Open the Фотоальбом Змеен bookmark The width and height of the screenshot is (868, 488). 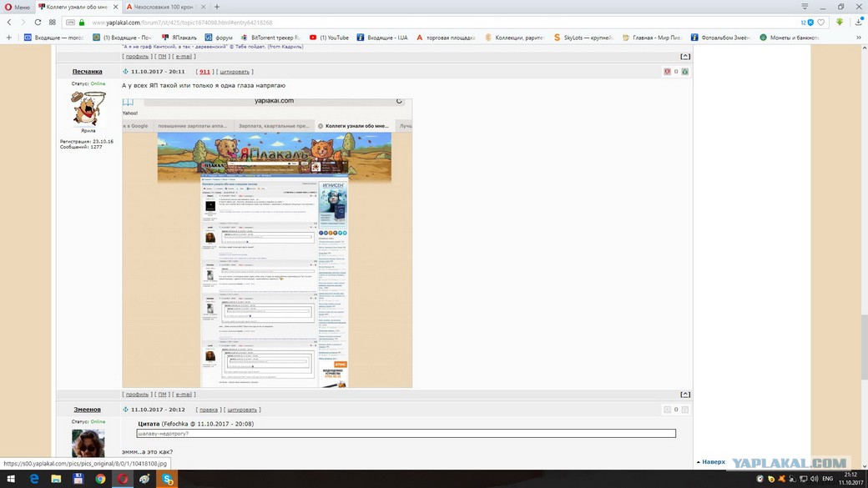(720, 38)
